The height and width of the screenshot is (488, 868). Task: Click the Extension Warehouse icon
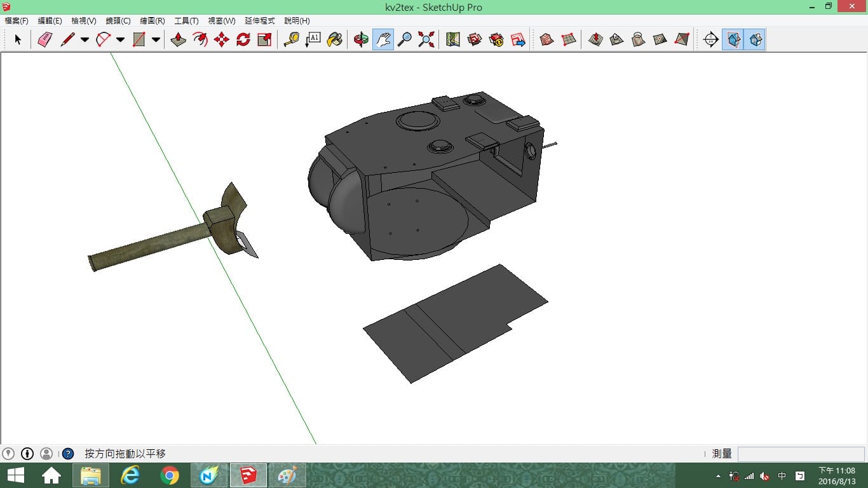pyautogui.click(x=496, y=39)
